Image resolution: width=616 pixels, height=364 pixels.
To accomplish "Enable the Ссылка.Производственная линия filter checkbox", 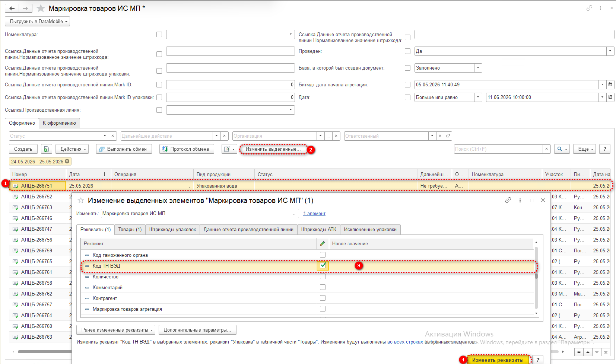I will [x=159, y=110].
